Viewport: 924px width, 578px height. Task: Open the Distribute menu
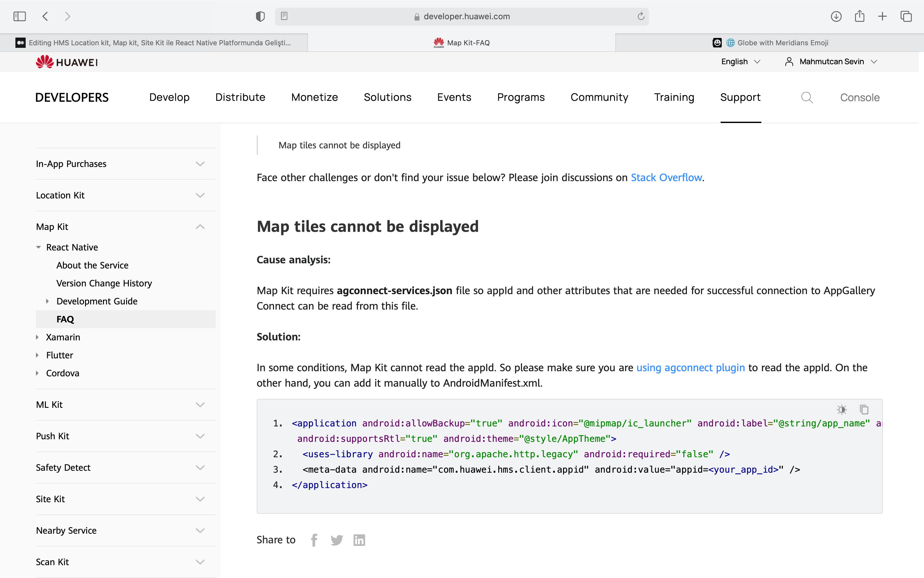pyautogui.click(x=240, y=98)
